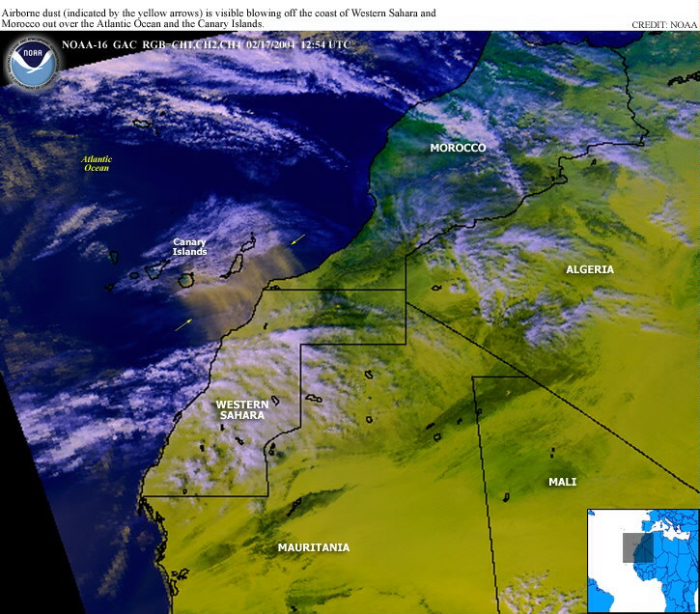Viewport: 700px width, 614px height.
Task: Click the locator inset map of Africa
Action: pyautogui.click(x=643, y=561)
